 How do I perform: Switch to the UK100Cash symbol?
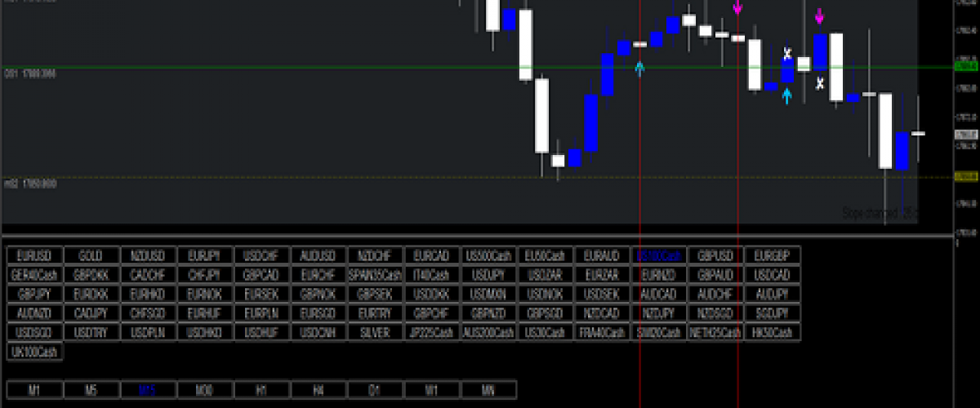tap(34, 352)
